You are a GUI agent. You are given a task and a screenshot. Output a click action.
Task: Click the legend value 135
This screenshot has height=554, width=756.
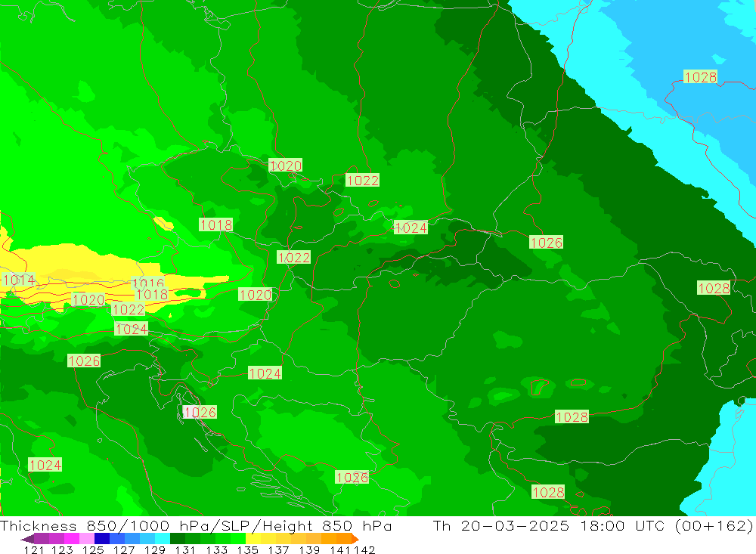point(247,549)
